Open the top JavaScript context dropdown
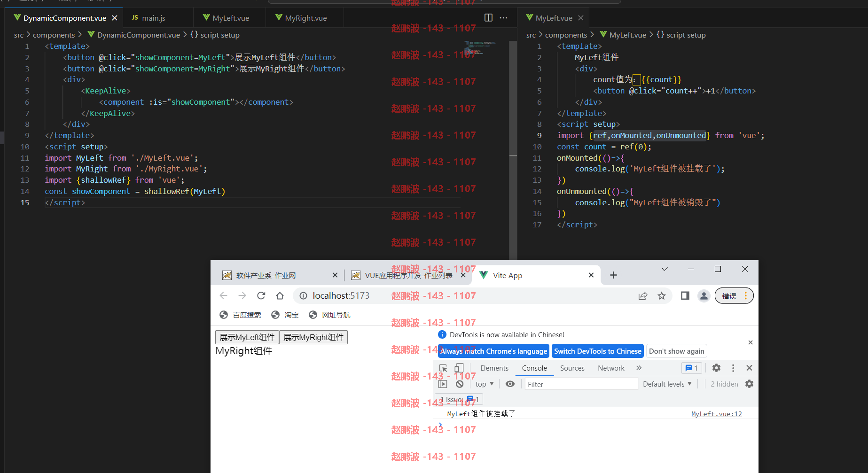The image size is (868, 473). pos(485,384)
